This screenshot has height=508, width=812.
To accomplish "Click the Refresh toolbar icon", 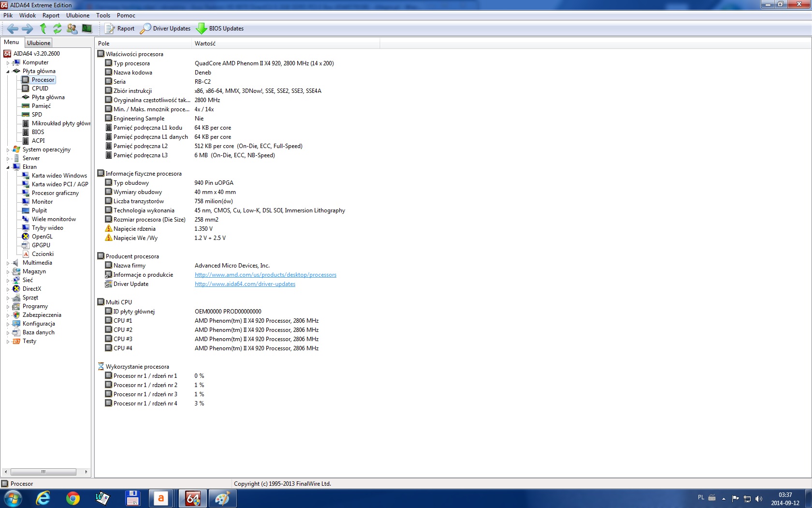I will [x=58, y=29].
